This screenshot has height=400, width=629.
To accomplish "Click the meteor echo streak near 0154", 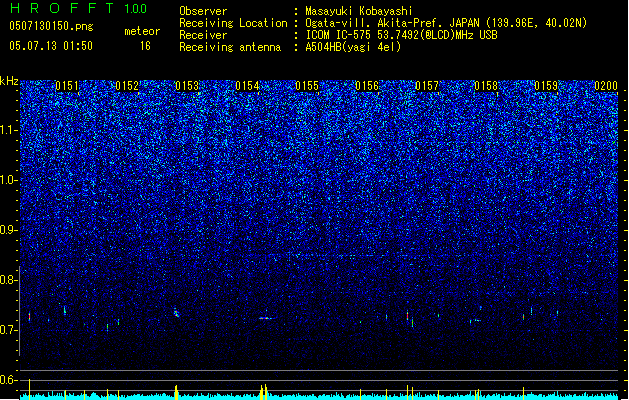I will pos(266,318).
